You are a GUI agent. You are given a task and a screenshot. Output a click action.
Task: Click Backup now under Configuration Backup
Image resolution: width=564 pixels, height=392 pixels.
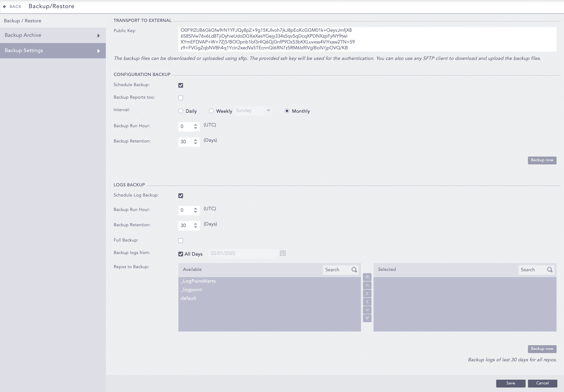pyautogui.click(x=542, y=160)
